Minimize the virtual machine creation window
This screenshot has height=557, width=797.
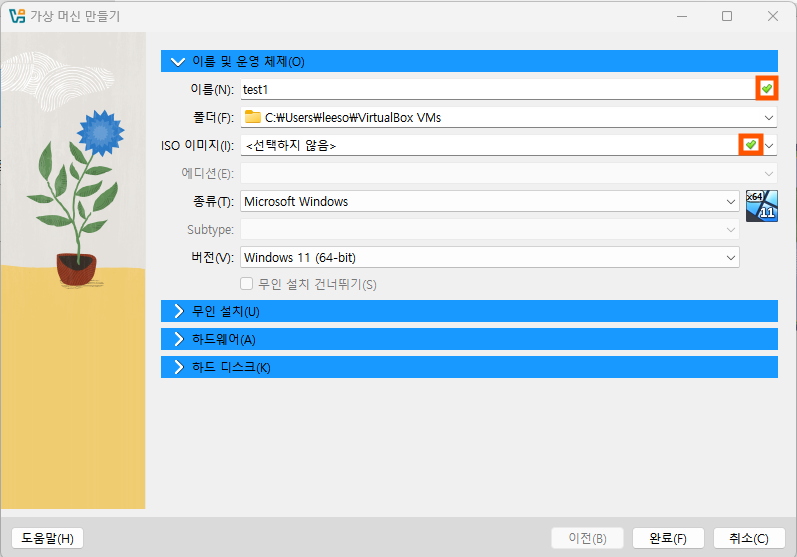682,16
